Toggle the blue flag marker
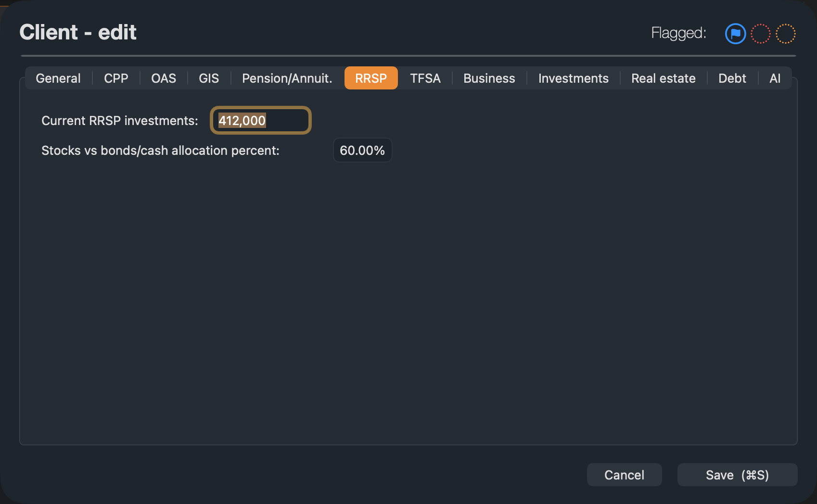This screenshot has width=817, height=504. 735,34
